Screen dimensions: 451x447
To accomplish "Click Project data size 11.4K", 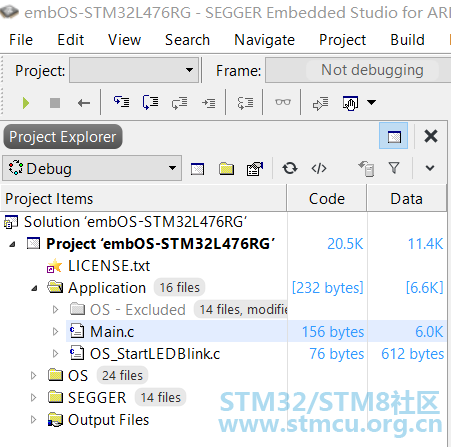I will coord(425,244).
